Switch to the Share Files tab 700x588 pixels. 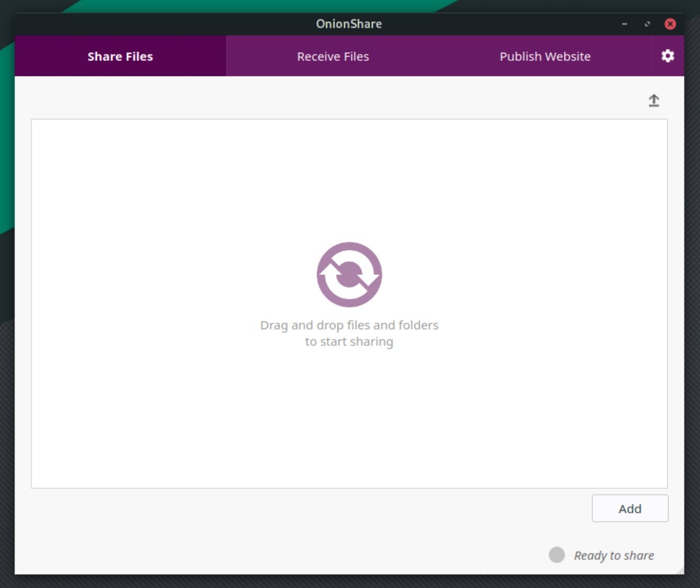tap(120, 56)
